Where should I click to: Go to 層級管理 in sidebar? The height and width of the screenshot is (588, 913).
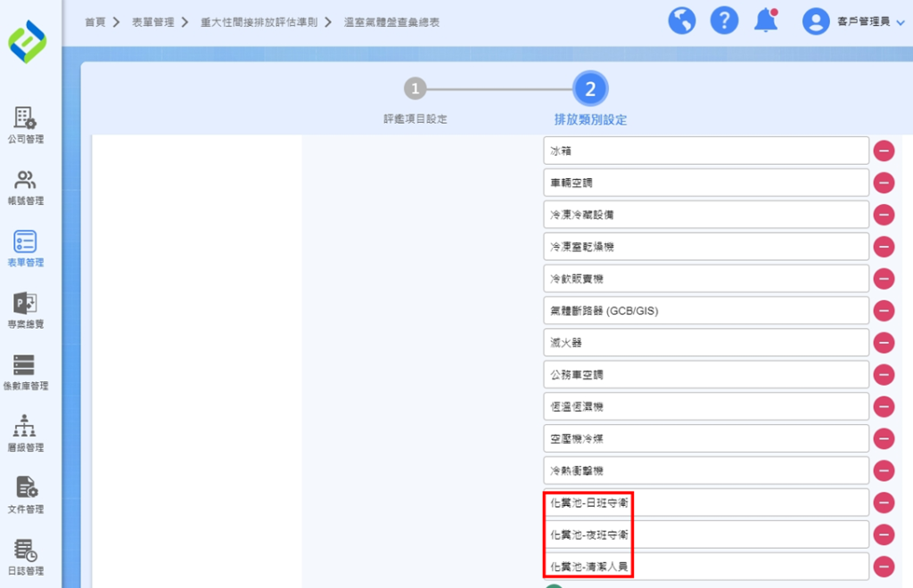[25, 434]
